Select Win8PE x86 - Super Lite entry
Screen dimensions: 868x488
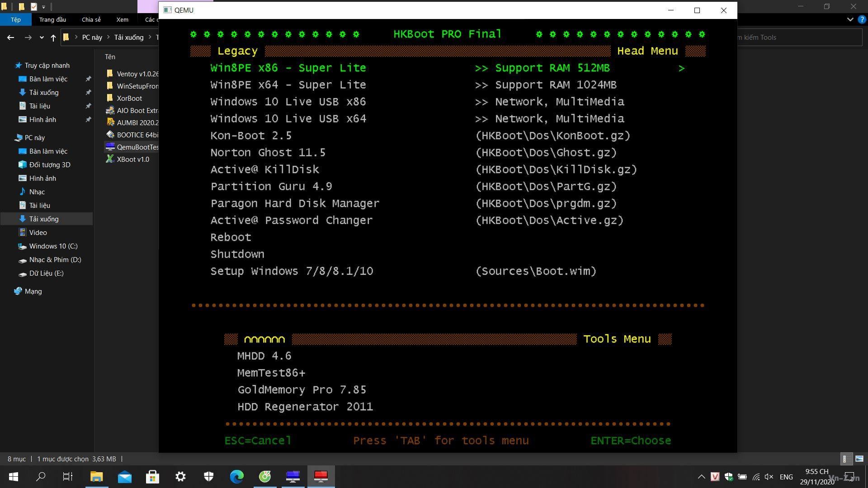[288, 68]
